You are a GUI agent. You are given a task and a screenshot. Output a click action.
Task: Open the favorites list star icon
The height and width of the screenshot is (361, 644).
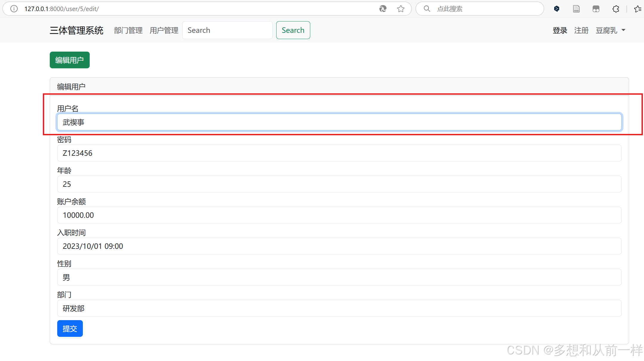click(637, 9)
